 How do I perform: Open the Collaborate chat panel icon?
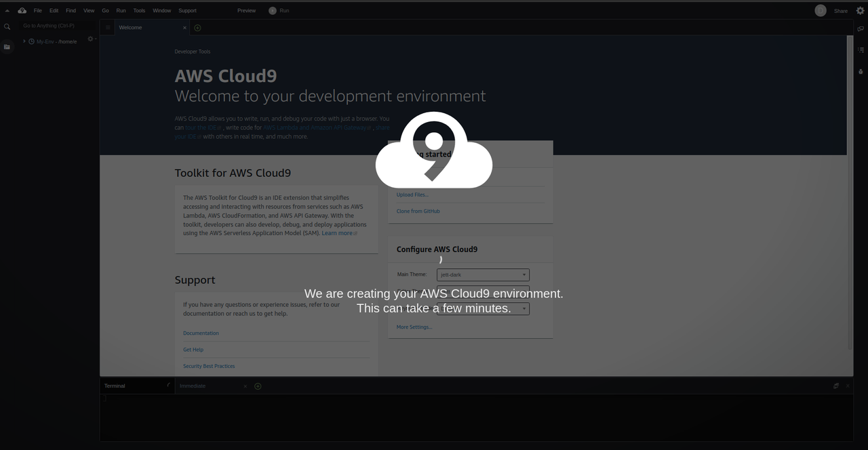(x=861, y=29)
